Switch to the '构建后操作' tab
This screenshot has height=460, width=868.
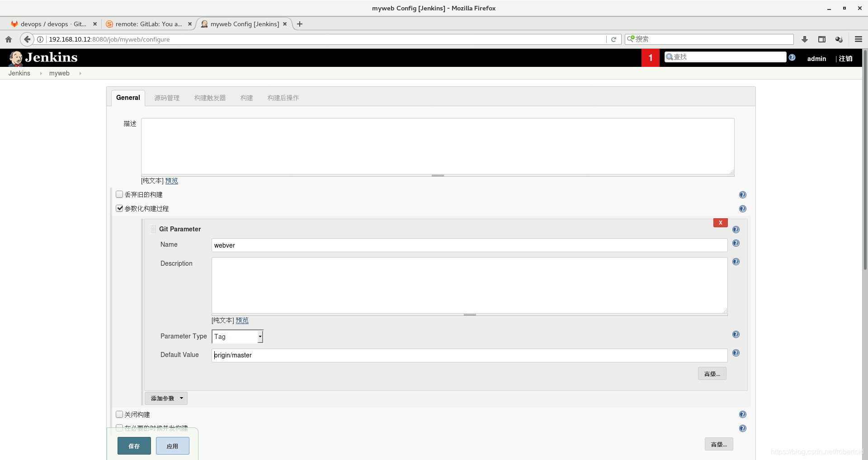[283, 98]
